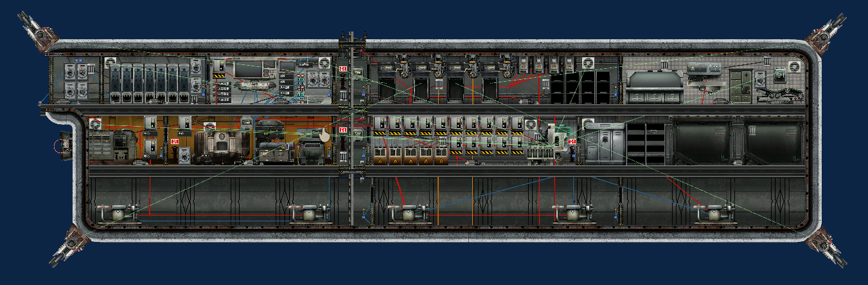The width and height of the screenshot is (868, 285).
Task: Select the submarine status display under the big monitor
Action: pyautogui.click(x=254, y=85)
